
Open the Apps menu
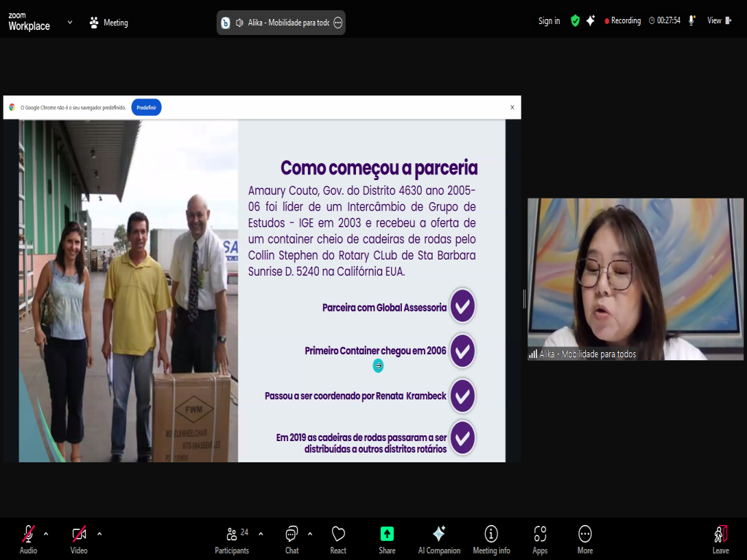pos(540,539)
